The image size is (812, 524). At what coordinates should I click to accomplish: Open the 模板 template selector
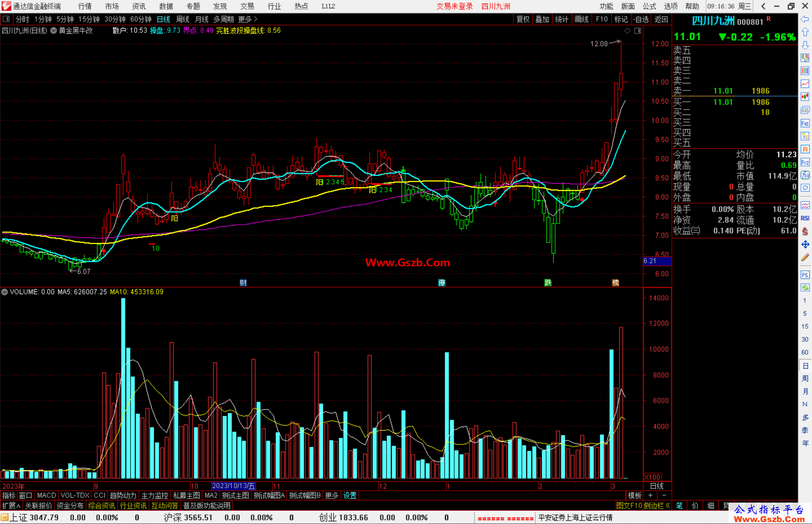(635, 496)
